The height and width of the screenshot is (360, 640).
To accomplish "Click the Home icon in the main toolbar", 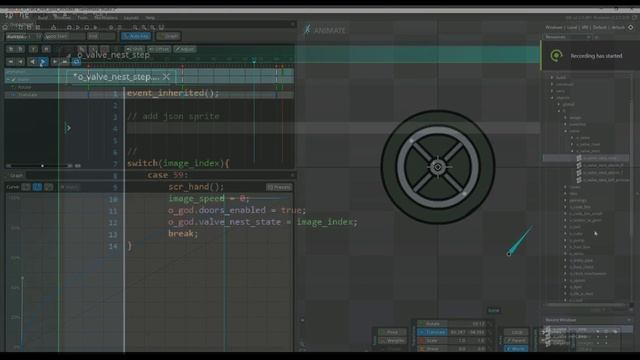I will (x=5, y=27).
